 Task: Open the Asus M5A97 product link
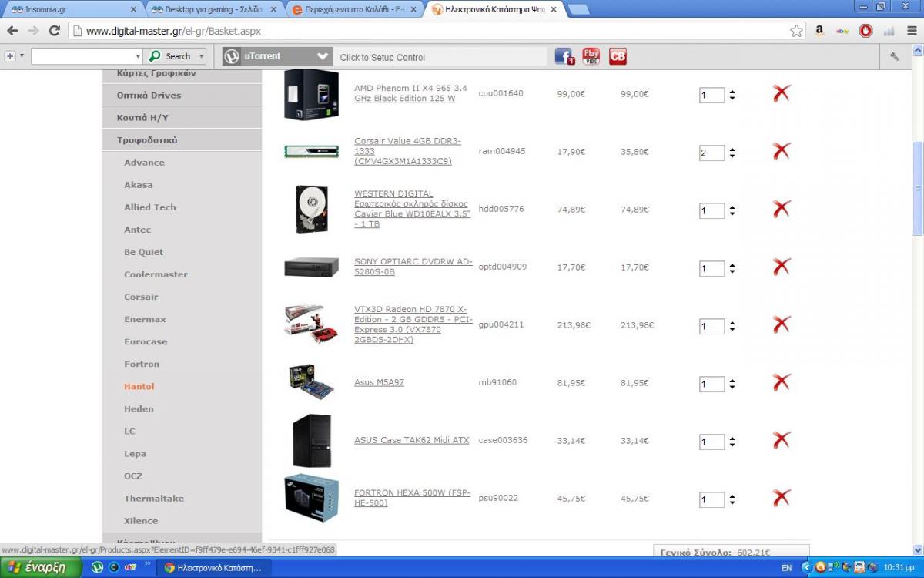(379, 382)
